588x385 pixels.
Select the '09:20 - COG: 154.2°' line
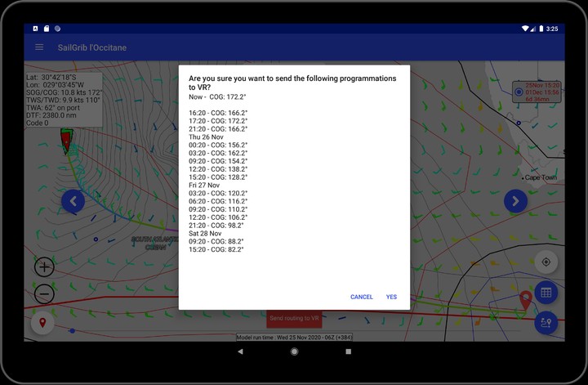(x=218, y=161)
